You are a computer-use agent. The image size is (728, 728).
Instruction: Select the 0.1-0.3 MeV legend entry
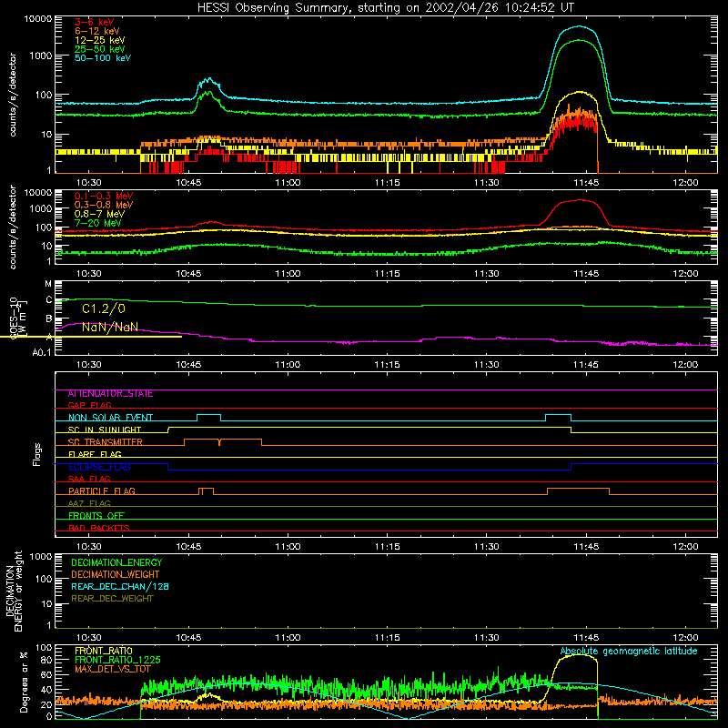coord(104,196)
